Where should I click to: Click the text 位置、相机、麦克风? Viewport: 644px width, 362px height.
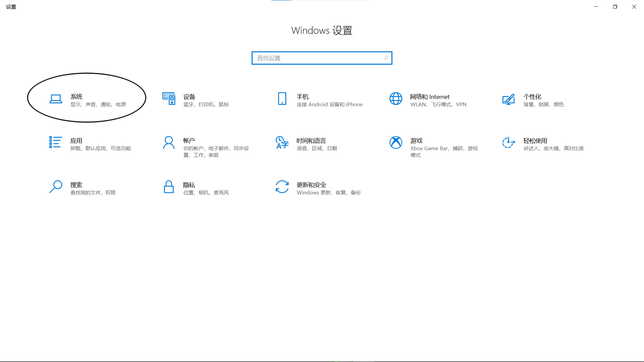tap(206, 193)
